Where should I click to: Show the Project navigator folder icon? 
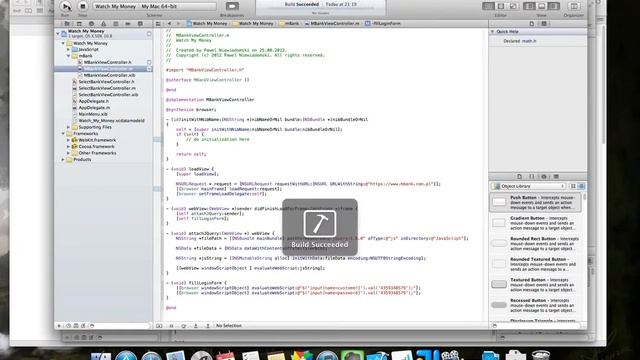pos(67,24)
